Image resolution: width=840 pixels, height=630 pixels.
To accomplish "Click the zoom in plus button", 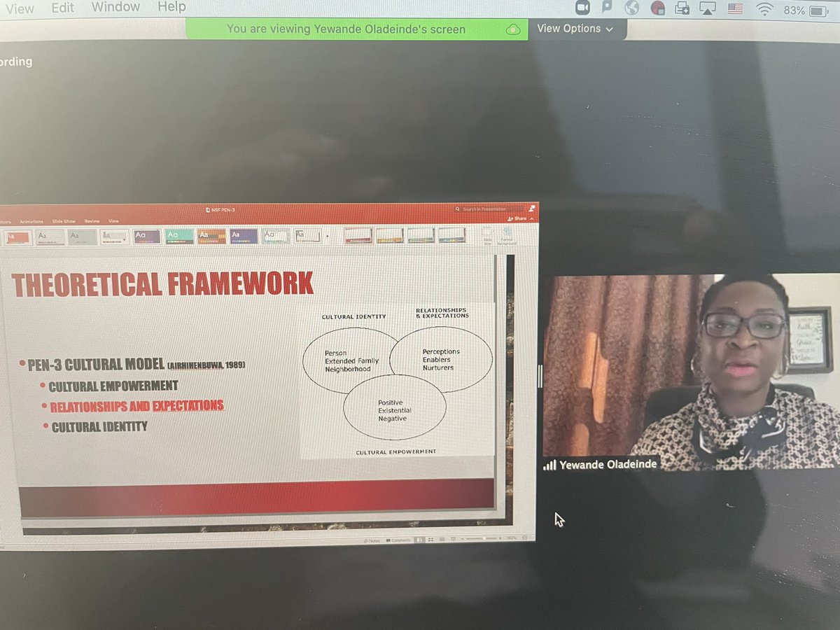I will click(x=500, y=538).
